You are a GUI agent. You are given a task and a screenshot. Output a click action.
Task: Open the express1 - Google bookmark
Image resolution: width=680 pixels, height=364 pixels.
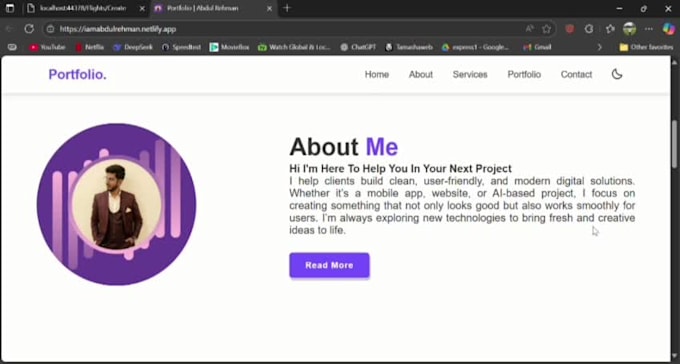475,47
